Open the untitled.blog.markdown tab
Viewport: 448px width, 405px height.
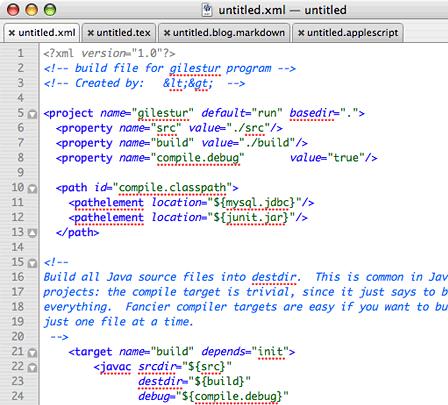[x=224, y=33]
